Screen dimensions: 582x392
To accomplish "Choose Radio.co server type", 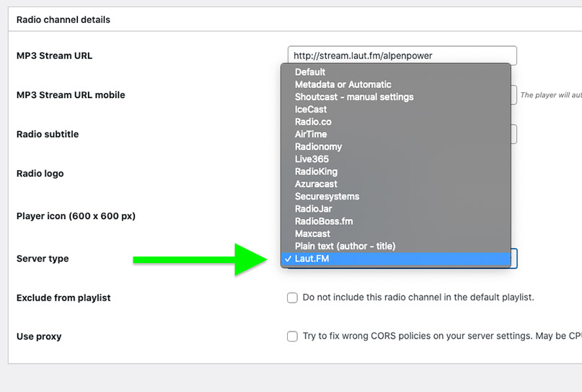I will [313, 122].
